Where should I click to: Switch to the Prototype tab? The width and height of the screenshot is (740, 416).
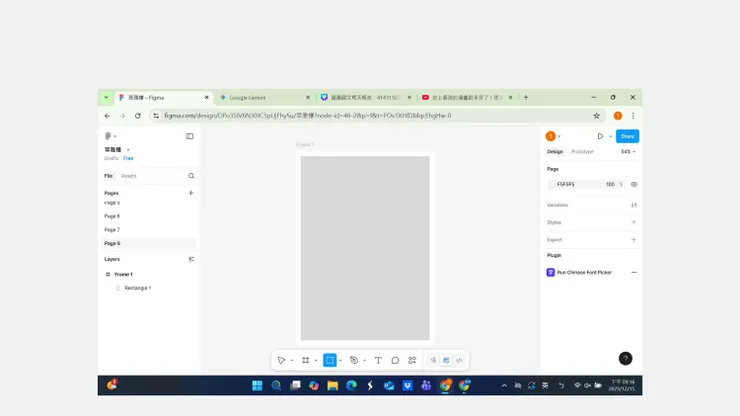[582, 152]
